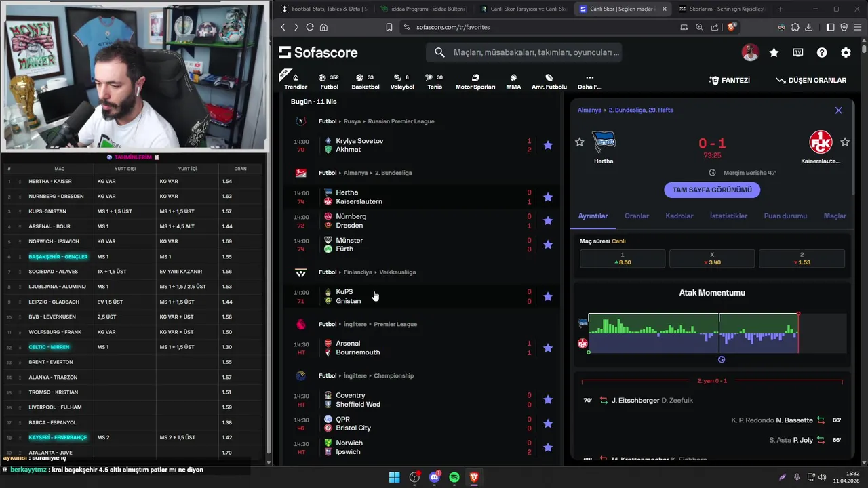Click the browser address bar URL
Image resolution: width=868 pixels, height=488 pixels.
(453, 27)
